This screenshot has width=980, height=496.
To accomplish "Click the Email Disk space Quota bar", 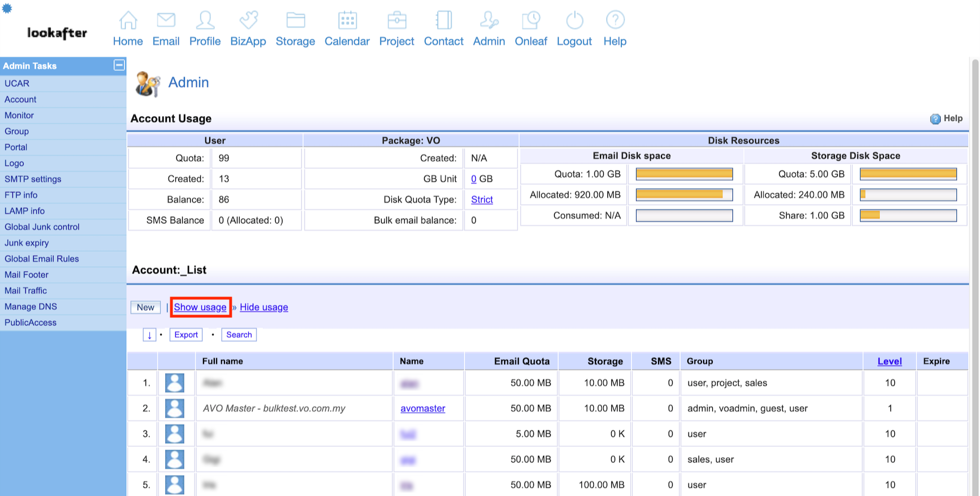I will pos(684,174).
